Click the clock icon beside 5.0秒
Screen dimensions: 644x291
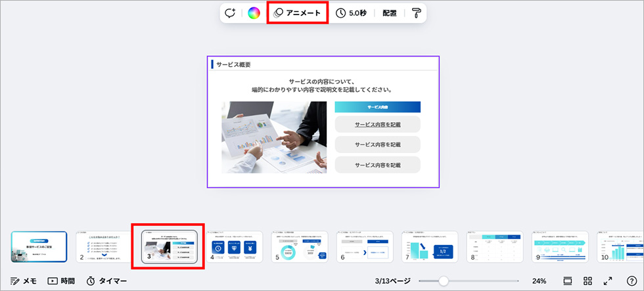pyautogui.click(x=340, y=13)
